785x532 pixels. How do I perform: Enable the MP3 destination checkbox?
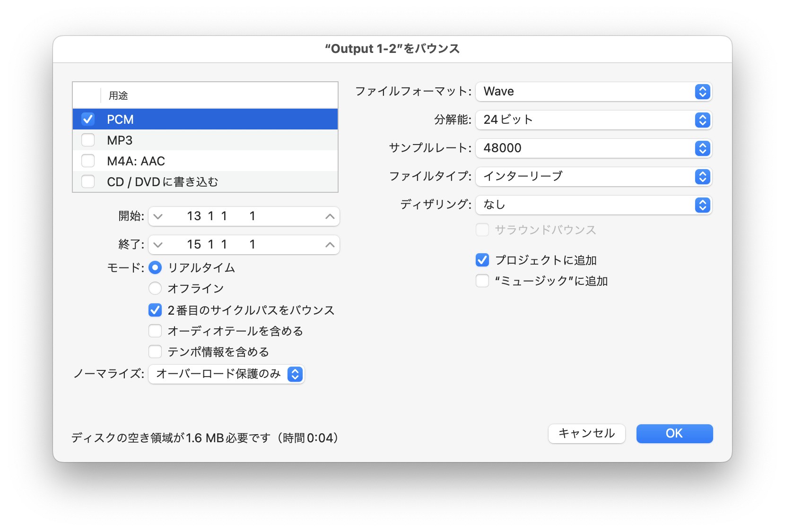(x=88, y=140)
